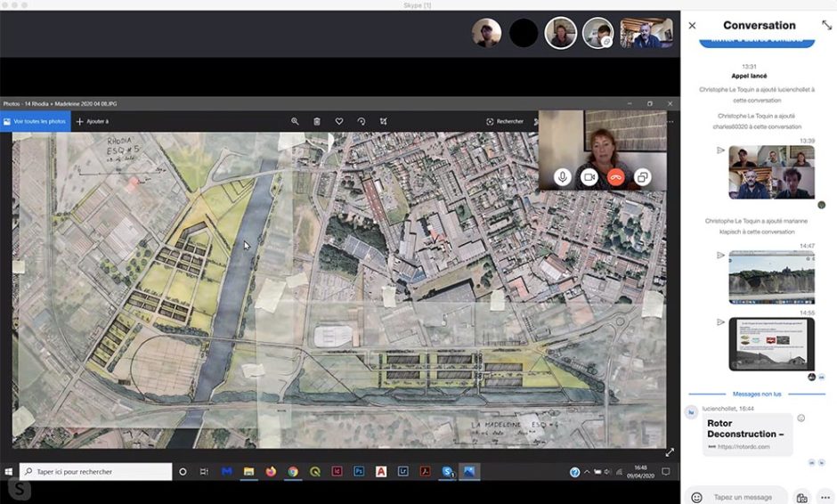
Task: Rotate the photo using the rotate icon
Action: tap(362, 121)
